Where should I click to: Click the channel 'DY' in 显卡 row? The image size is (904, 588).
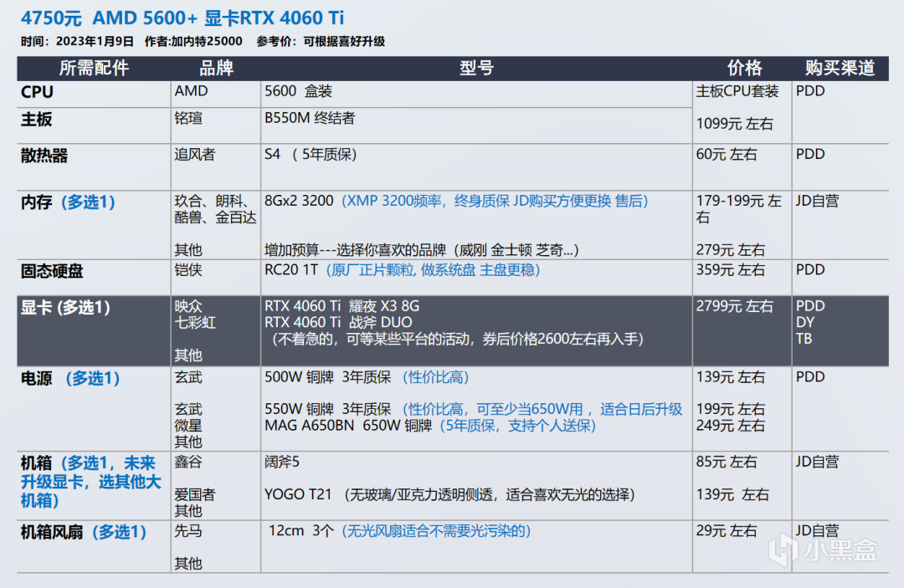tap(805, 323)
